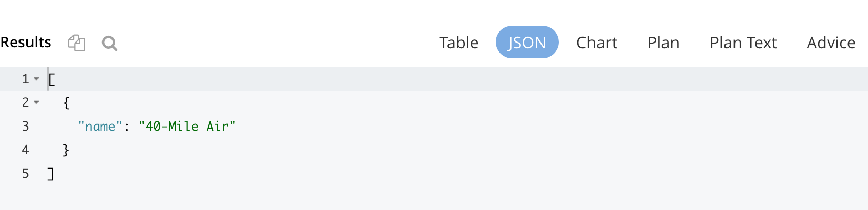This screenshot has height=210, width=868.
Task: Click line number 2 in the gutter
Action: point(25,102)
